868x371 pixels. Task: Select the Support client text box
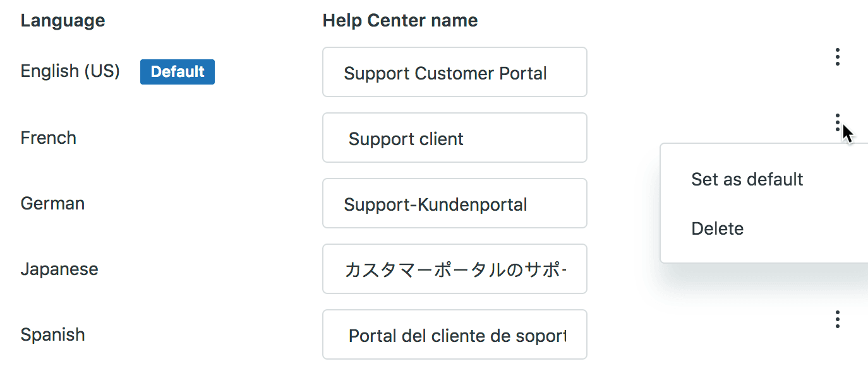[x=454, y=138]
